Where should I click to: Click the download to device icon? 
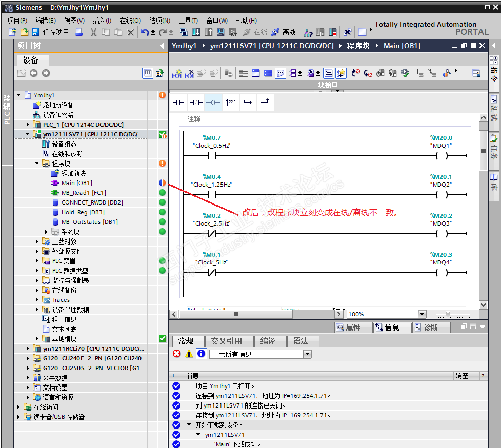coord(196,32)
